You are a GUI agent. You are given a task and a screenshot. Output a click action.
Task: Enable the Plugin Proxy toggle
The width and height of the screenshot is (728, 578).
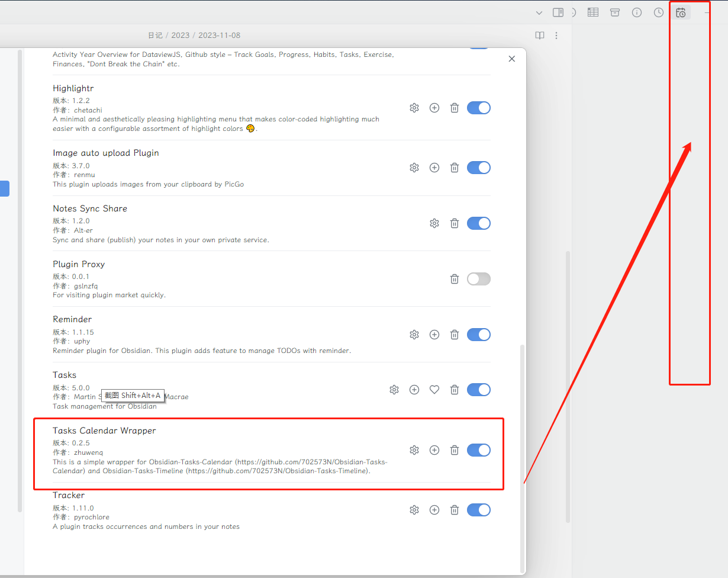pyautogui.click(x=479, y=279)
